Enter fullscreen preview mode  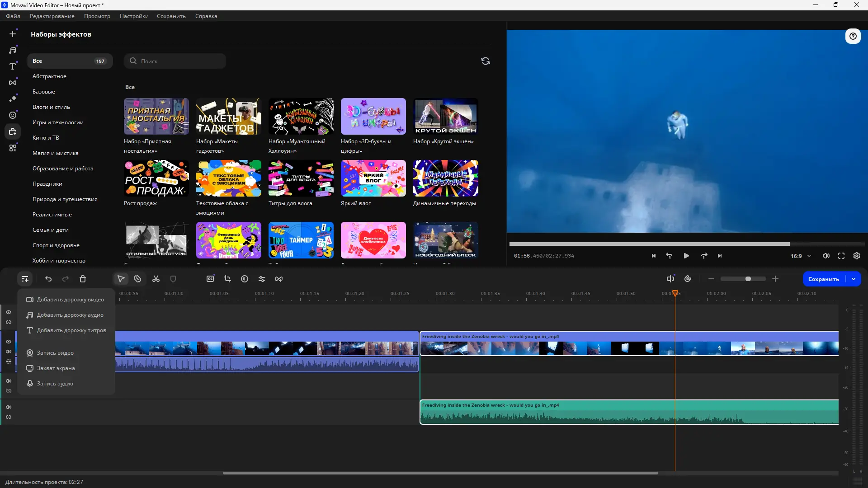(x=841, y=256)
